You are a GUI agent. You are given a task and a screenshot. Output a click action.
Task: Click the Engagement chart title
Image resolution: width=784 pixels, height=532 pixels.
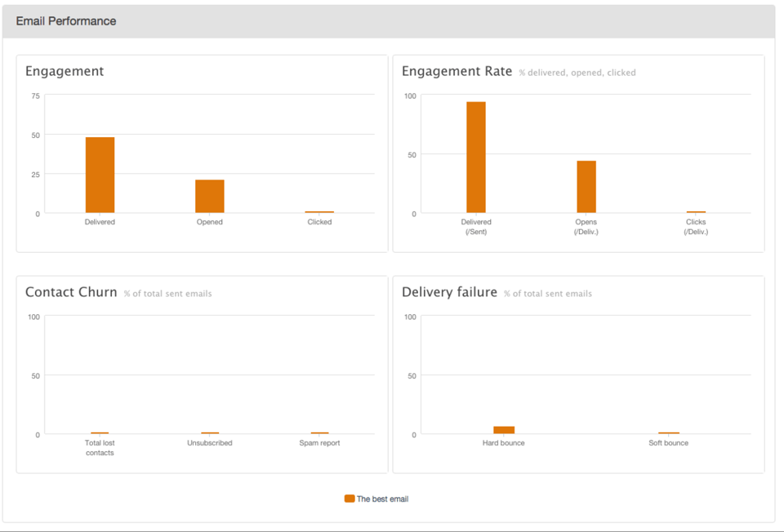pyautogui.click(x=65, y=71)
